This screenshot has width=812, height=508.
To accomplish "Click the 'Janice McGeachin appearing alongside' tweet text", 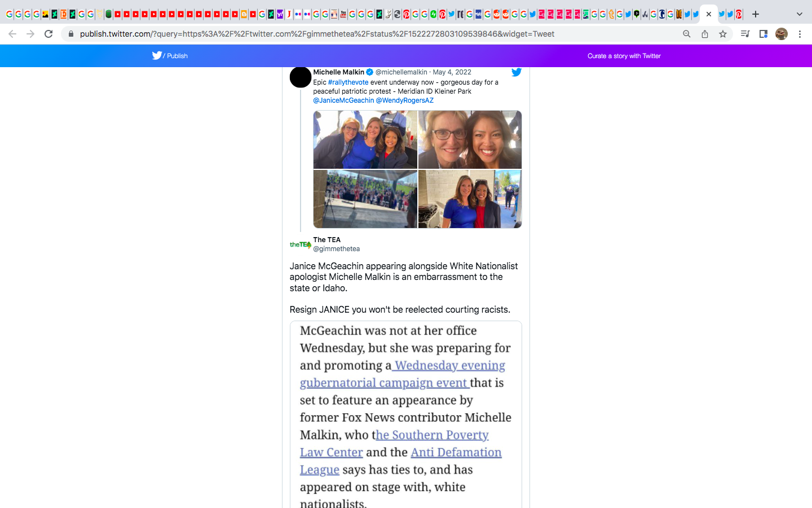I will pos(403,277).
